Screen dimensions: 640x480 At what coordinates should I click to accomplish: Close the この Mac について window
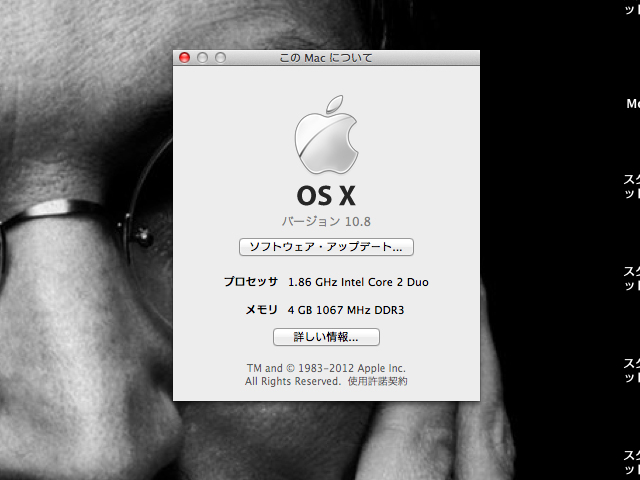[x=184, y=58]
